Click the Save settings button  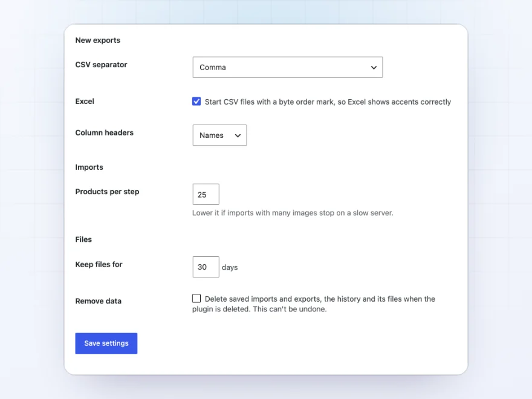[106, 343]
